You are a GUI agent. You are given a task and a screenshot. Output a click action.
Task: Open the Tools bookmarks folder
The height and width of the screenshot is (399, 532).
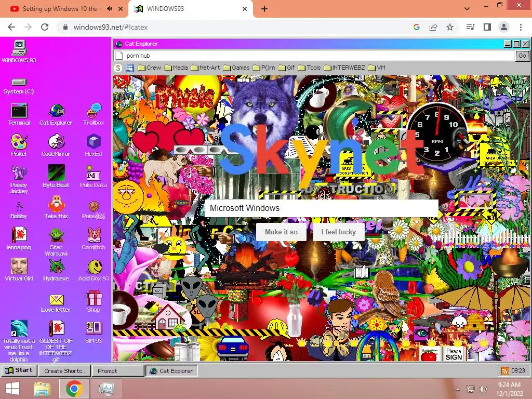[x=309, y=68]
